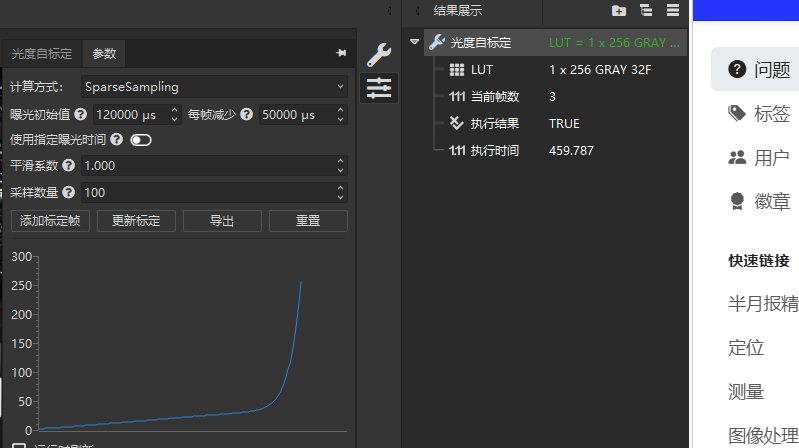Click the add folder icon in 结果展示
The height and width of the screenshot is (448, 799).
coord(619,11)
